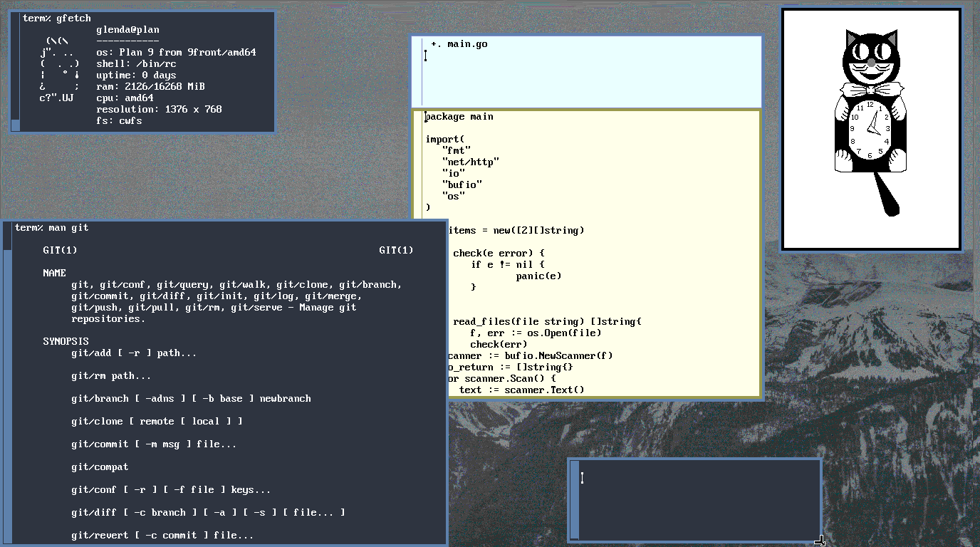Click the SYNOPSIS heading in the git manual
Viewport: 980px width, 547px height.
point(66,341)
